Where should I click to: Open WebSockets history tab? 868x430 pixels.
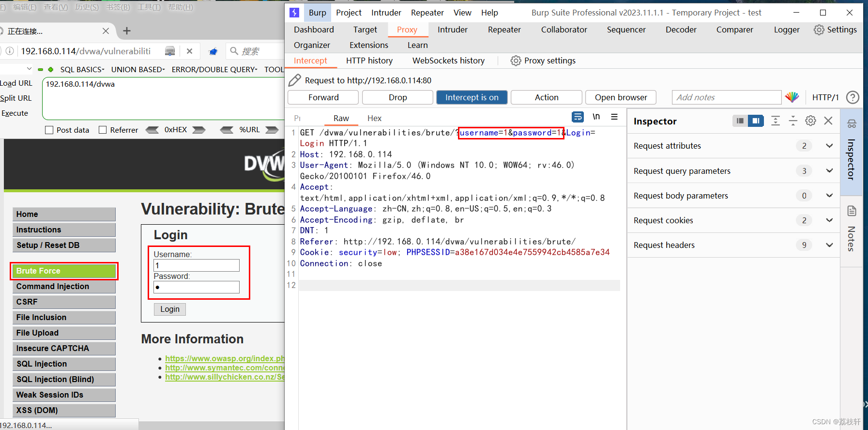pos(448,61)
